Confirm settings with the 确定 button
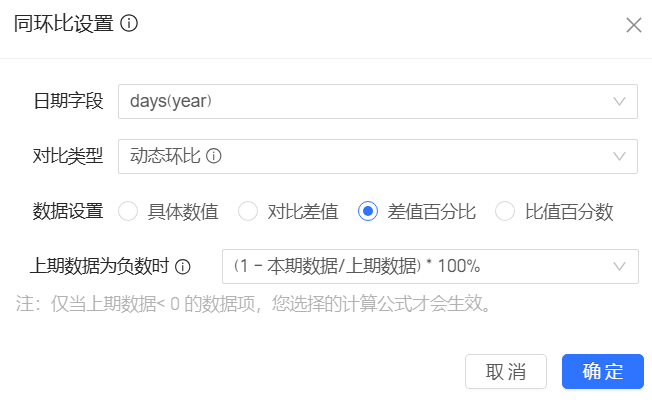This screenshot has height=404, width=652. [603, 371]
